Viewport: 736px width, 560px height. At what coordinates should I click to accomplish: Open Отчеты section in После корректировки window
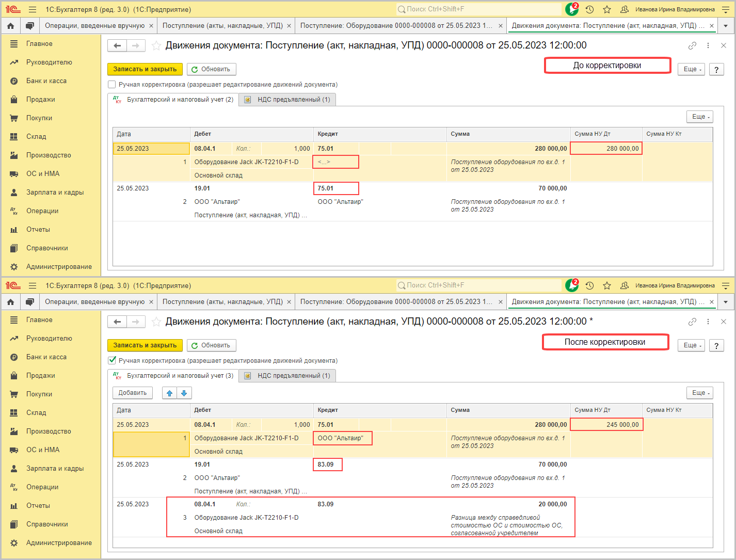pos(38,506)
